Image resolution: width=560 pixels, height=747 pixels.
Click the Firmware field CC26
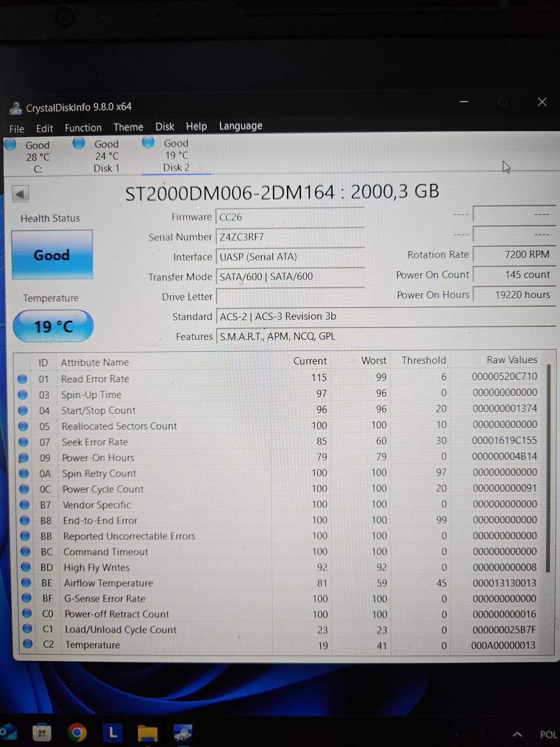point(290,217)
